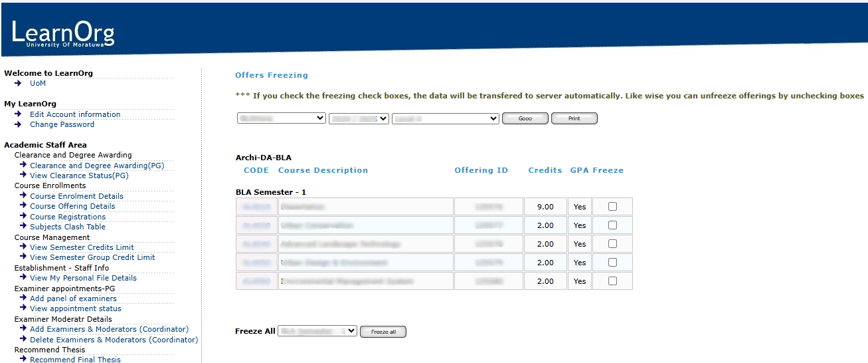The width and height of the screenshot is (868, 363).
Task: Click the arrow icon next to Change Password
Action: point(18,124)
